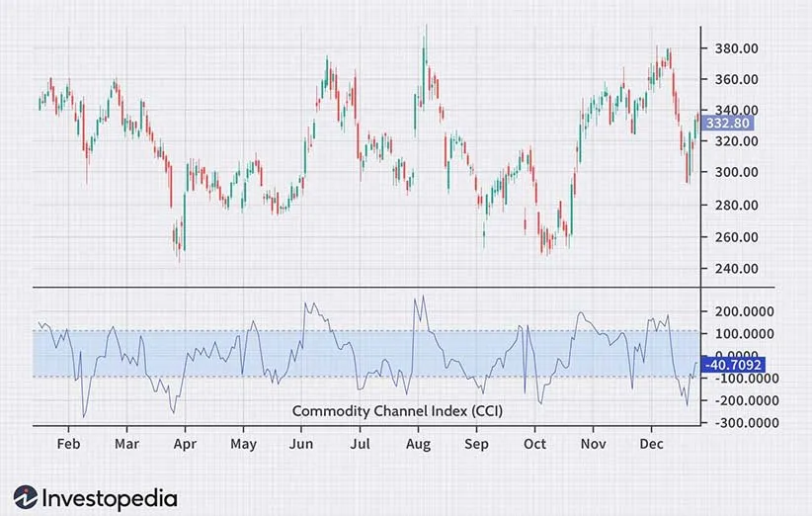Choose the Dec label on the time axis
Viewport: 812px width, 516px height.
pyautogui.click(x=651, y=445)
